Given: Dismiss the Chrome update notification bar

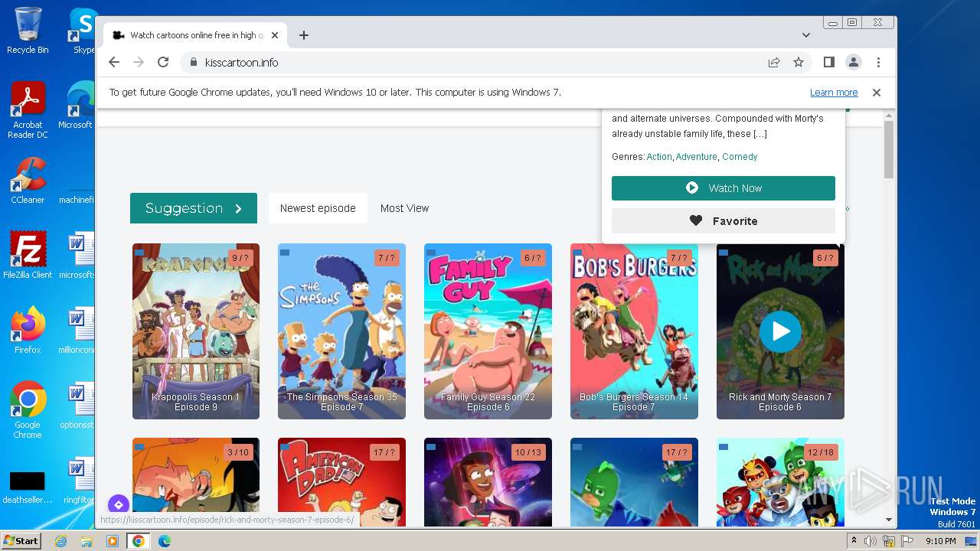Looking at the screenshot, I should (x=877, y=93).
